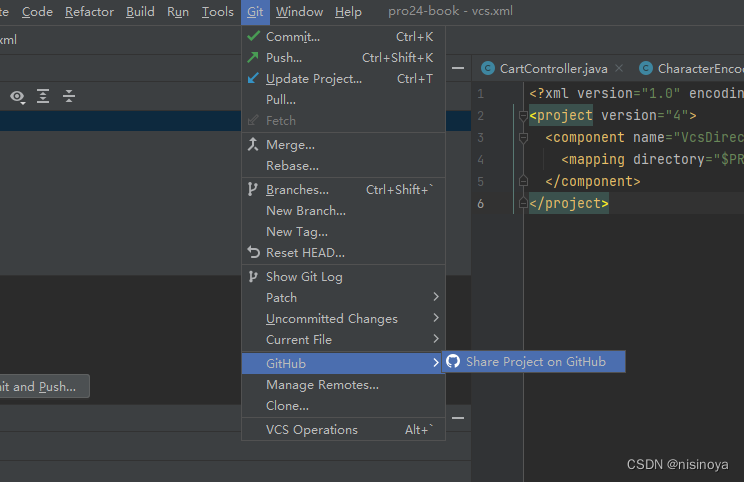Expand the Uncommitted Changes submenu
Viewport: 744px width, 482px height.
pos(344,318)
